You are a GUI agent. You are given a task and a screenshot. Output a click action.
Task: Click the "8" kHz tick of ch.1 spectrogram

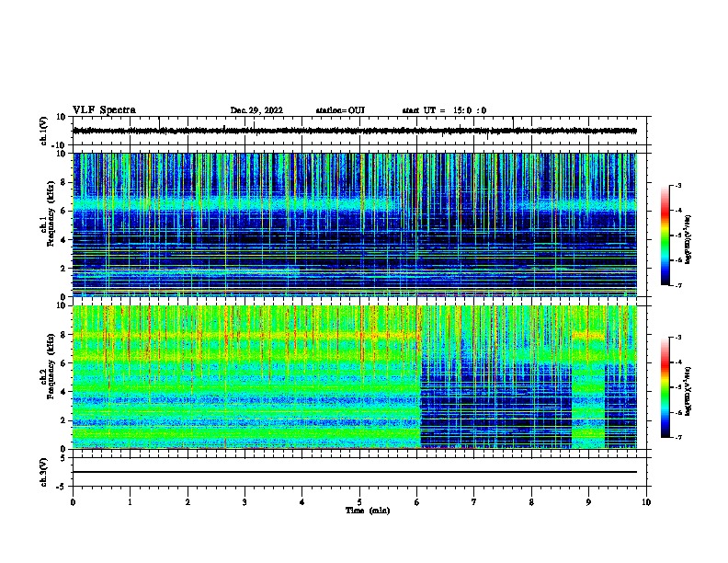[x=63, y=182]
